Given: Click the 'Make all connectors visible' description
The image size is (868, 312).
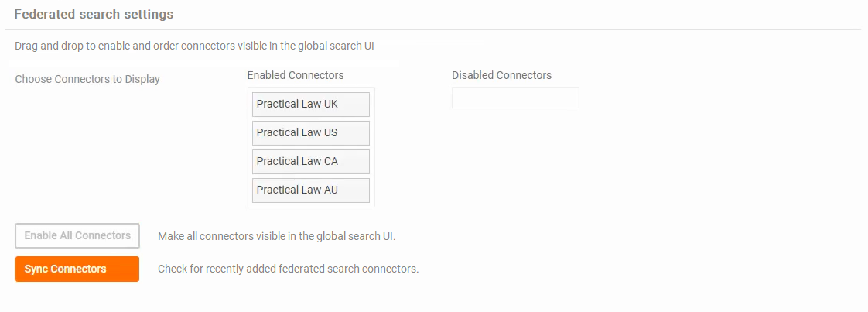Looking at the screenshot, I should [x=276, y=236].
